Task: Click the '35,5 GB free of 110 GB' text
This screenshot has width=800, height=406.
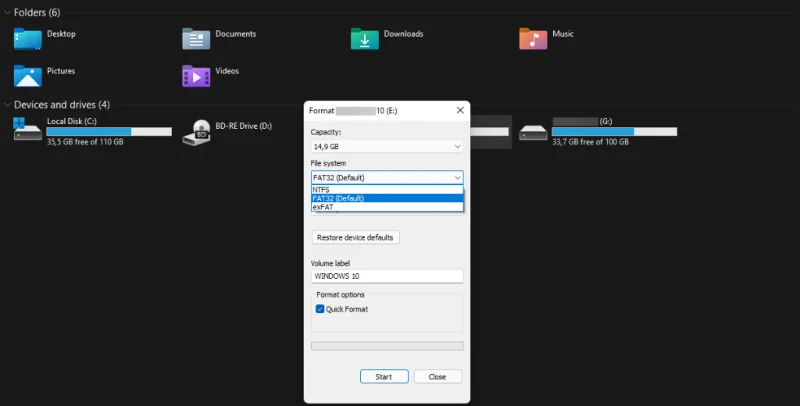Action: pos(85,142)
